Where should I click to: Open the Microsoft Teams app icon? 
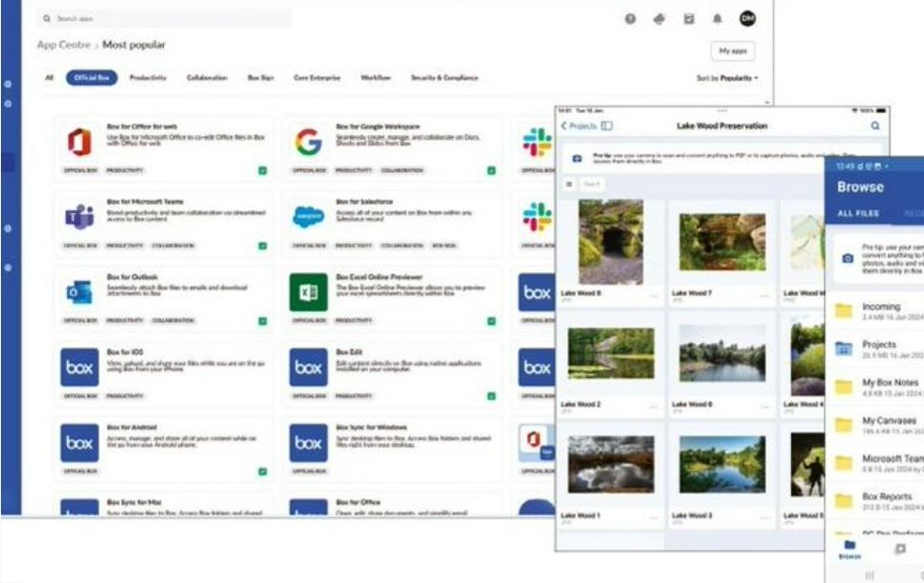coord(80,217)
